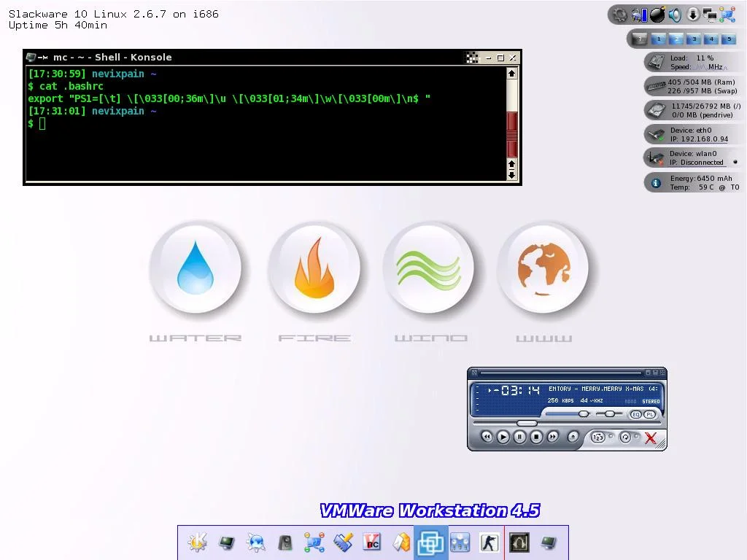Skip to the previous track
Screen dimensions: 747x560
[x=487, y=437]
